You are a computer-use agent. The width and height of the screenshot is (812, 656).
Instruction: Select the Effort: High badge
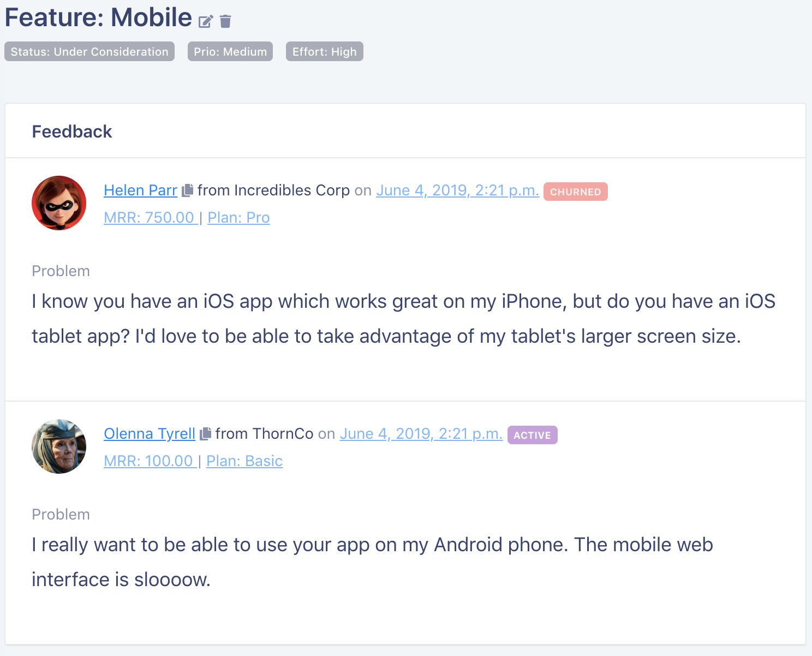(325, 51)
